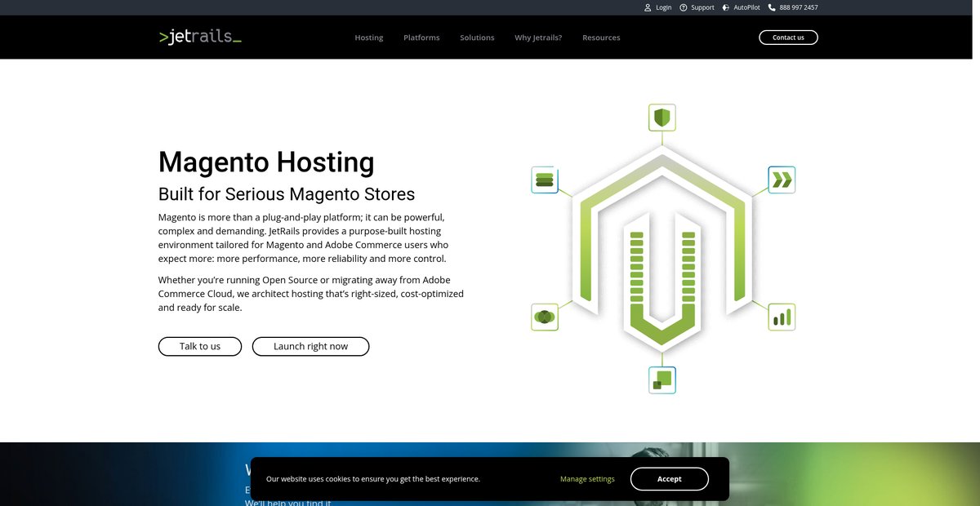The height and width of the screenshot is (506, 980).
Task: Click 'Built for Serious Magento Stores' subheading
Action: 287,194
